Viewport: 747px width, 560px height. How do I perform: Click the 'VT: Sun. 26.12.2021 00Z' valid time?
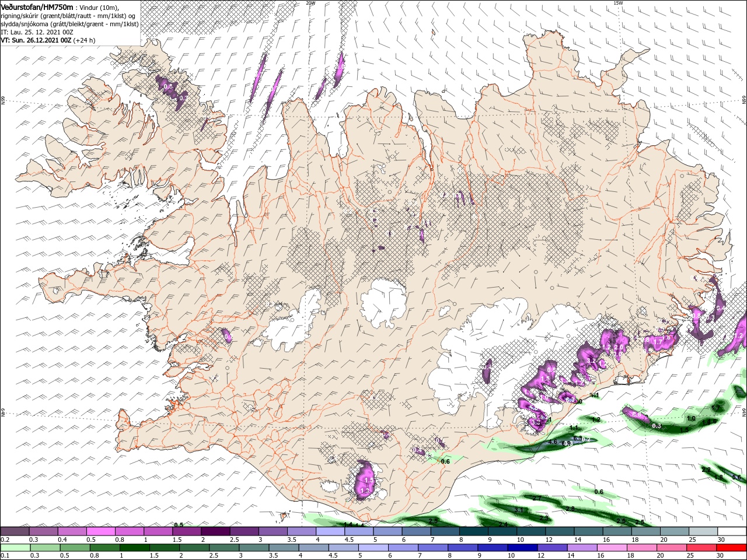36,40
